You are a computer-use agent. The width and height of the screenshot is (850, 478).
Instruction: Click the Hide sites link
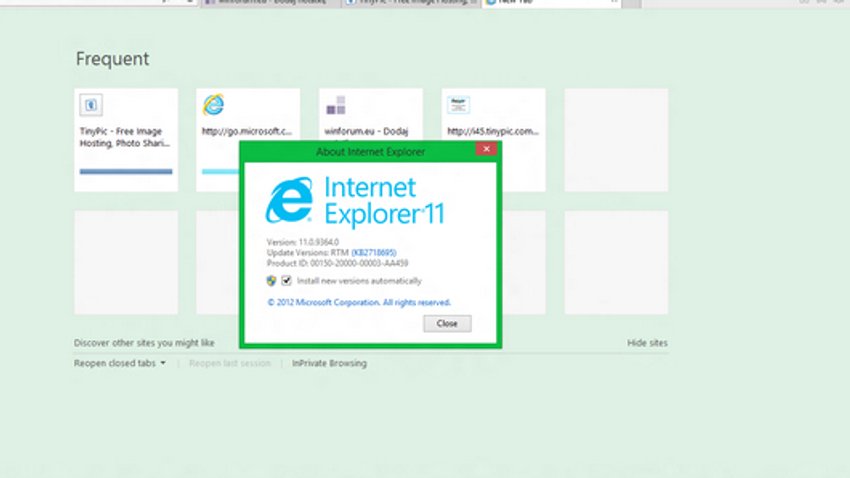click(647, 343)
